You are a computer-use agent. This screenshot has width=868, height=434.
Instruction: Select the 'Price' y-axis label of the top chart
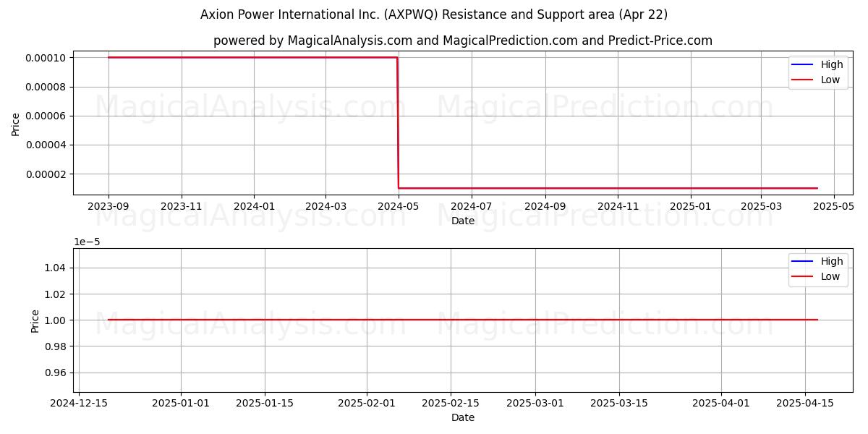click(16, 122)
